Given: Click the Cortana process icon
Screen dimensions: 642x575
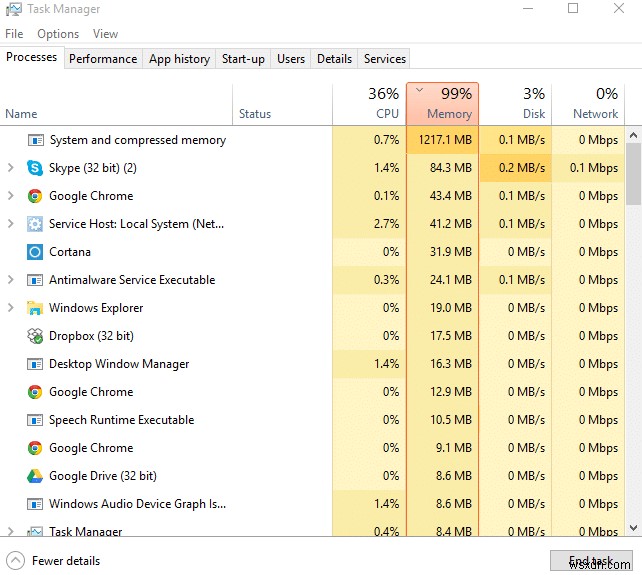Looking at the screenshot, I should [35, 252].
